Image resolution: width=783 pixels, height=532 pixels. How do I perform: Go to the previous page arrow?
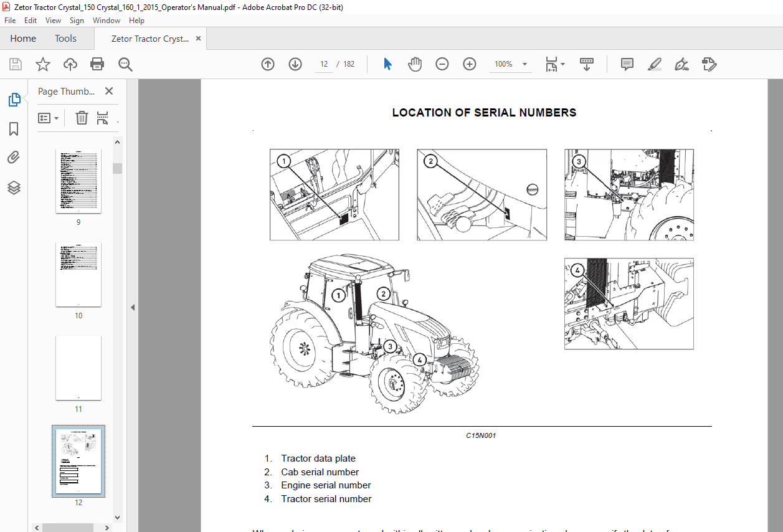268,64
